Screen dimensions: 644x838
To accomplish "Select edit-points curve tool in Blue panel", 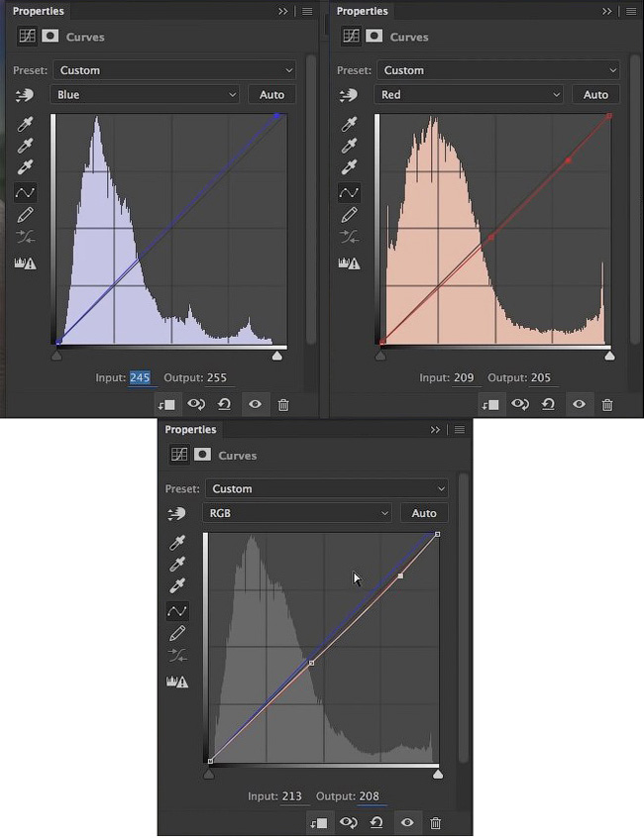I will (25, 192).
